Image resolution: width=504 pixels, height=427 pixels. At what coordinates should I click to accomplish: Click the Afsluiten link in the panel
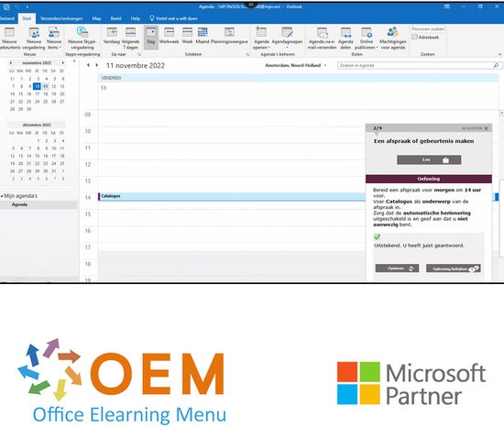472,128
